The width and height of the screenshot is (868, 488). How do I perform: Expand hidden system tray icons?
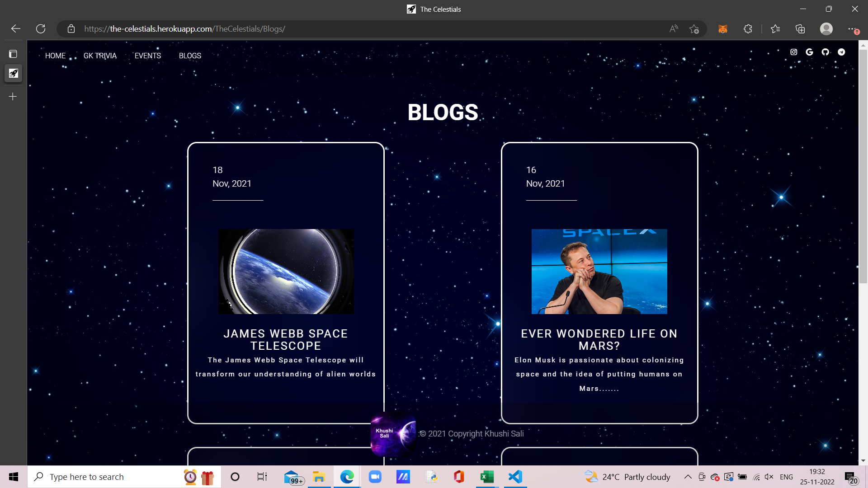click(x=688, y=477)
